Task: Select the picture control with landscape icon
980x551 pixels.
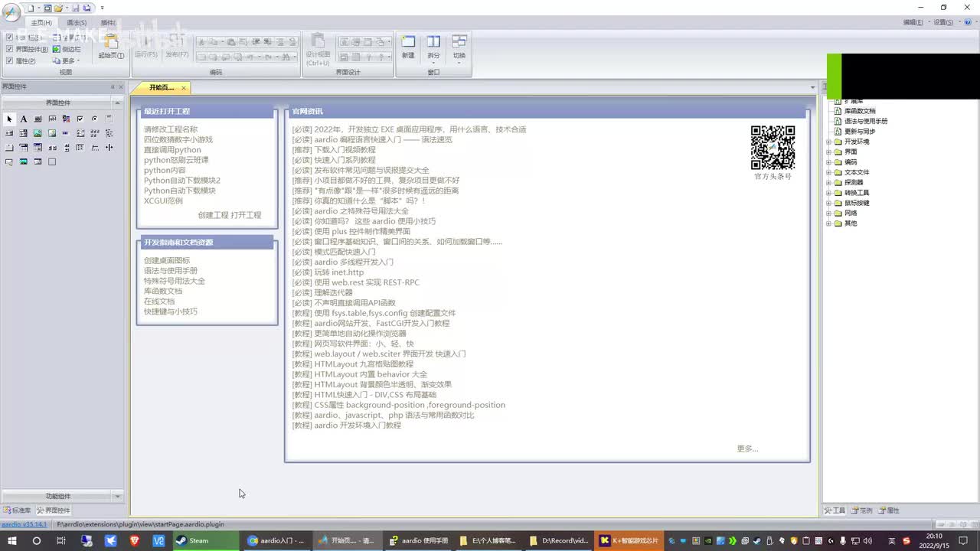Action: tap(38, 133)
